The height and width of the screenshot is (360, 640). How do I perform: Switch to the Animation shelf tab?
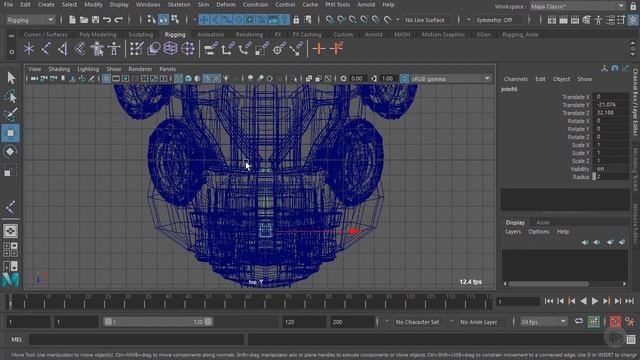tap(211, 35)
